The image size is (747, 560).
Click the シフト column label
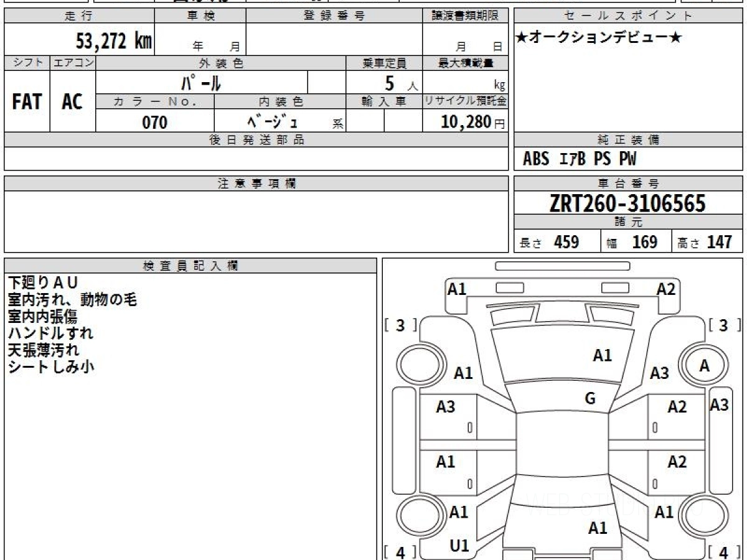pos(27,63)
